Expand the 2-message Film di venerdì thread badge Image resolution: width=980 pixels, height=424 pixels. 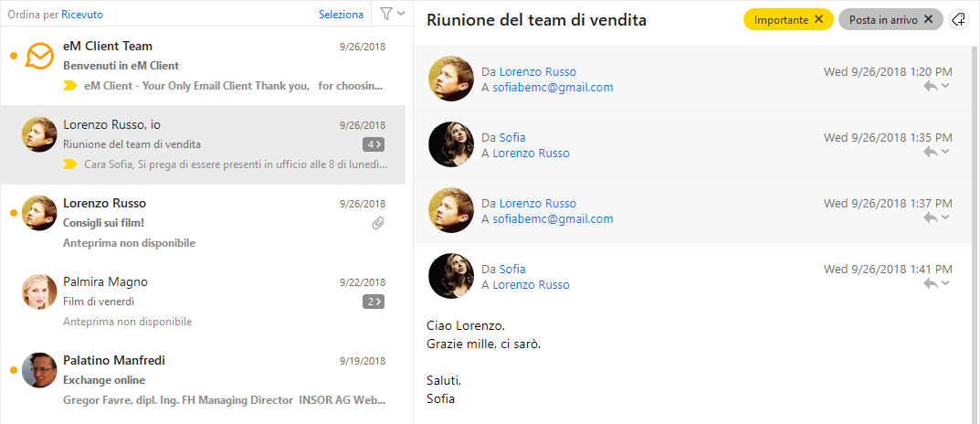point(374,302)
